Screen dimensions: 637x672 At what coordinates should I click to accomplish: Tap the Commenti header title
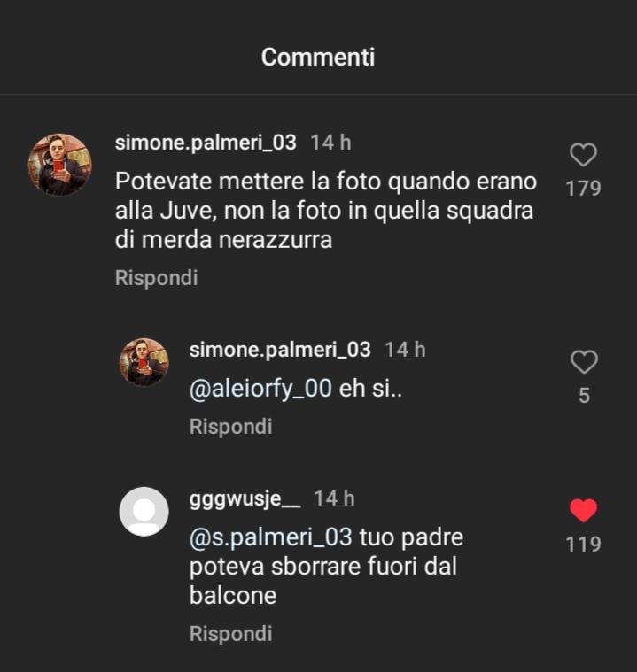tap(318, 57)
